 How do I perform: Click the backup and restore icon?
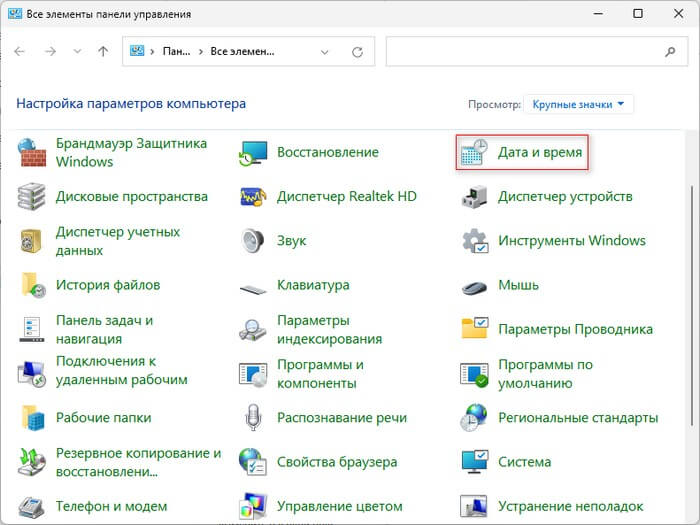pyautogui.click(x=31, y=462)
